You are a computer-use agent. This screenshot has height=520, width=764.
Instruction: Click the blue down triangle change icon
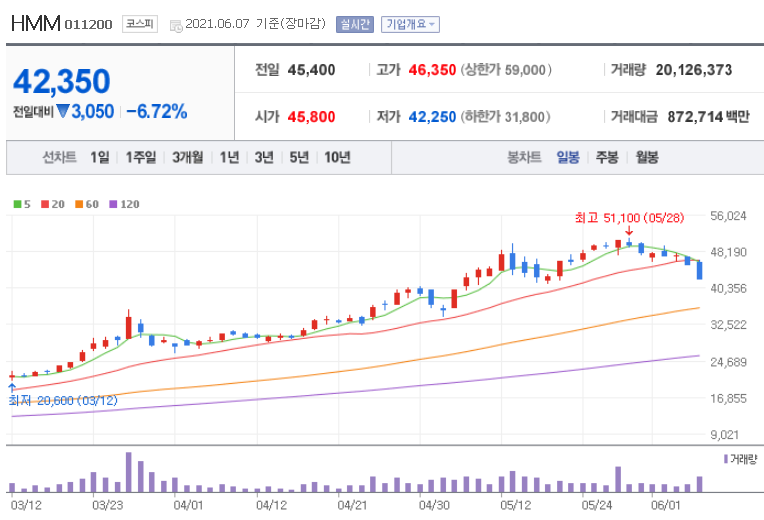tap(63, 111)
